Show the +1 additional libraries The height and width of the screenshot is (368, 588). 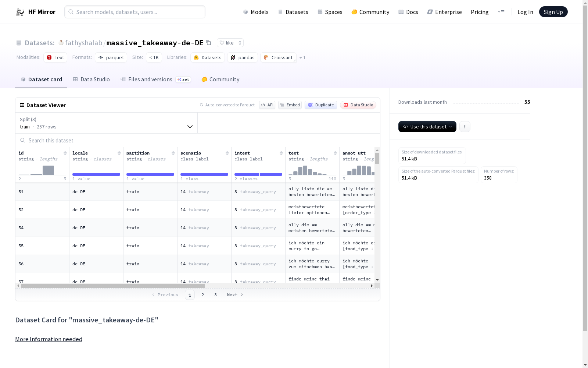click(x=302, y=57)
